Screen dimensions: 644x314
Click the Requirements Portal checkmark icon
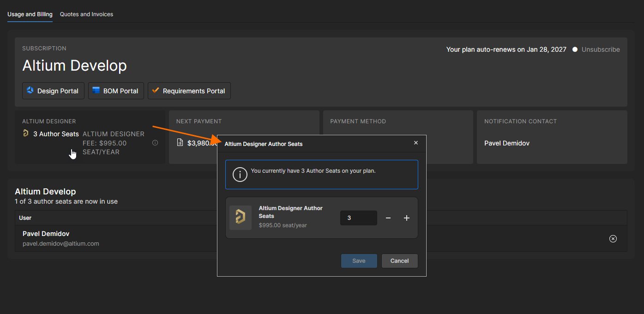[x=156, y=91]
